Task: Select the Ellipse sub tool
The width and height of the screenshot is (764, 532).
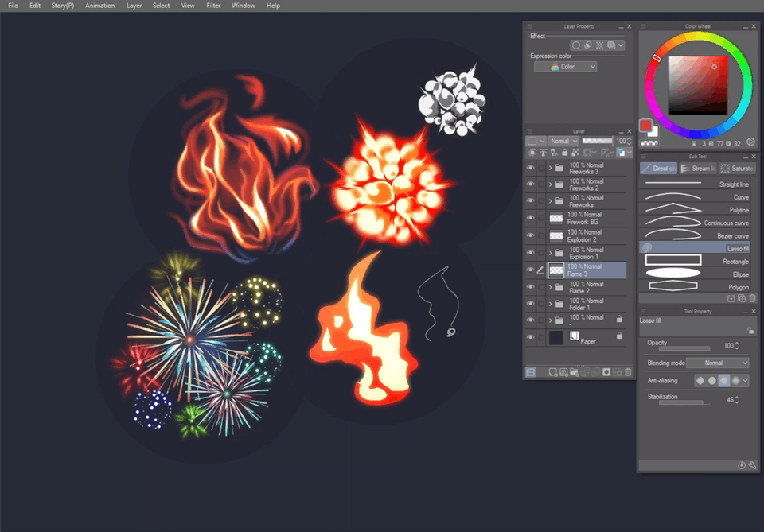Action: point(695,274)
